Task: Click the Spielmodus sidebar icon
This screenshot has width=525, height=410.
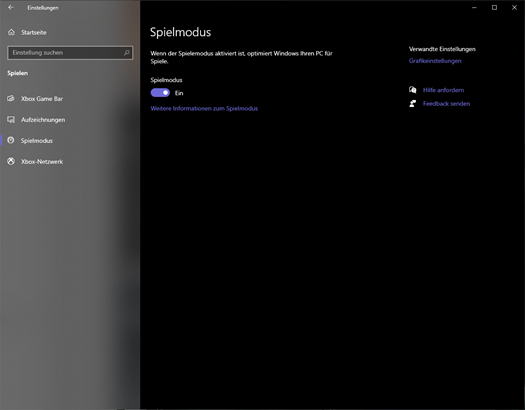Action: (x=11, y=140)
